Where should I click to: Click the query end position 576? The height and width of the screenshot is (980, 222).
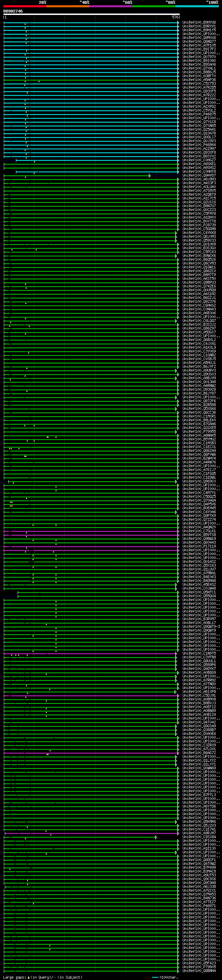tap(175, 17)
